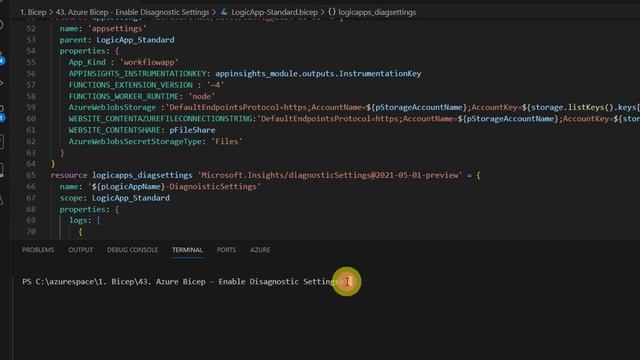The width and height of the screenshot is (640, 360).
Task: Expand breadcrumb chevron after LogicApp-Standard.bicep
Action: click(x=322, y=12)
